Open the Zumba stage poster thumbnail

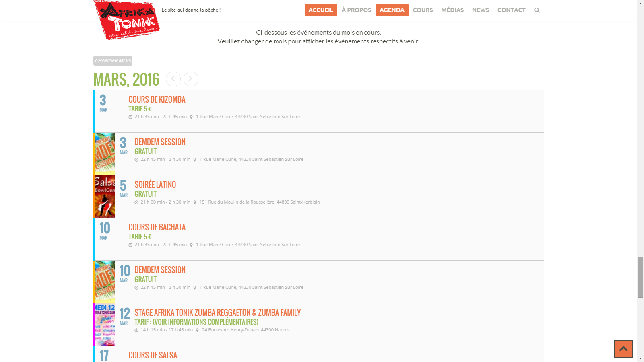pyautogui.click(x=105, y=324)
